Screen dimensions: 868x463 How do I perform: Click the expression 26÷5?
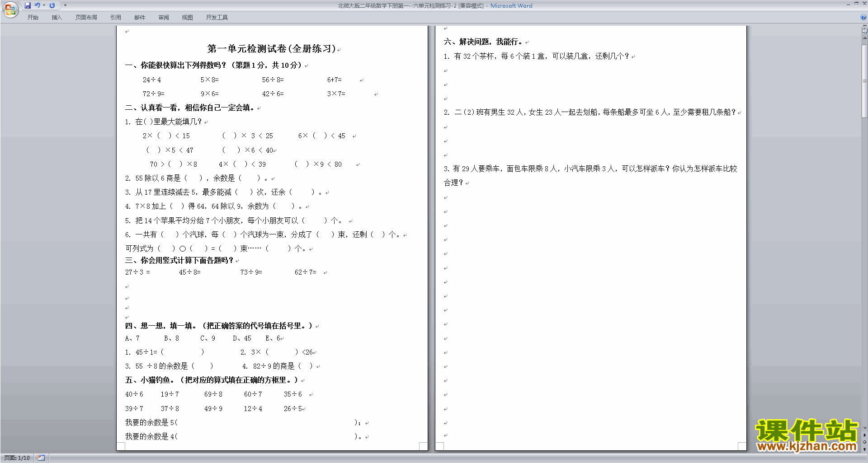click(292, 409)
